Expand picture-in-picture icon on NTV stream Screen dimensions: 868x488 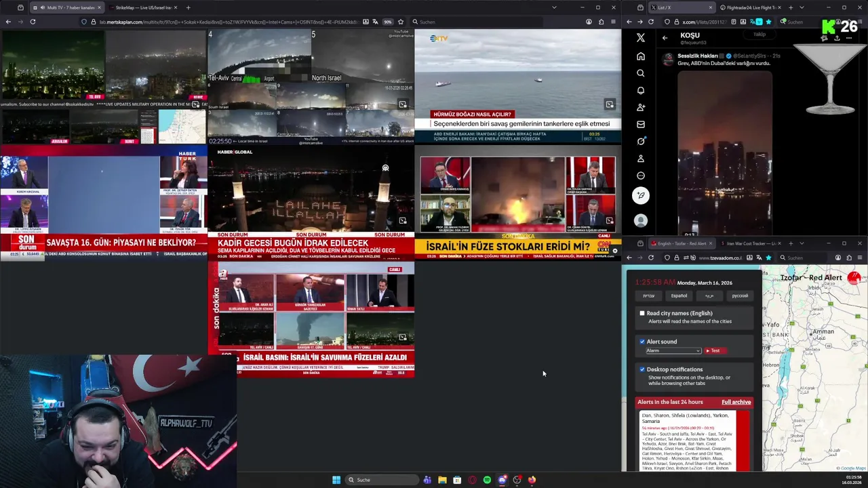(610, 104)
